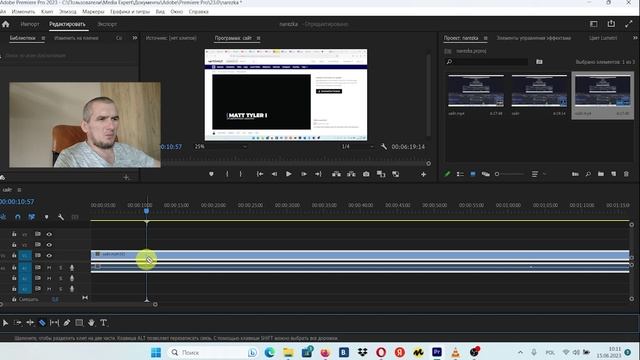This screenshot has height=360, width=640.
Task: Switch to the Экспорт tab
Action: tap(107, 24)
